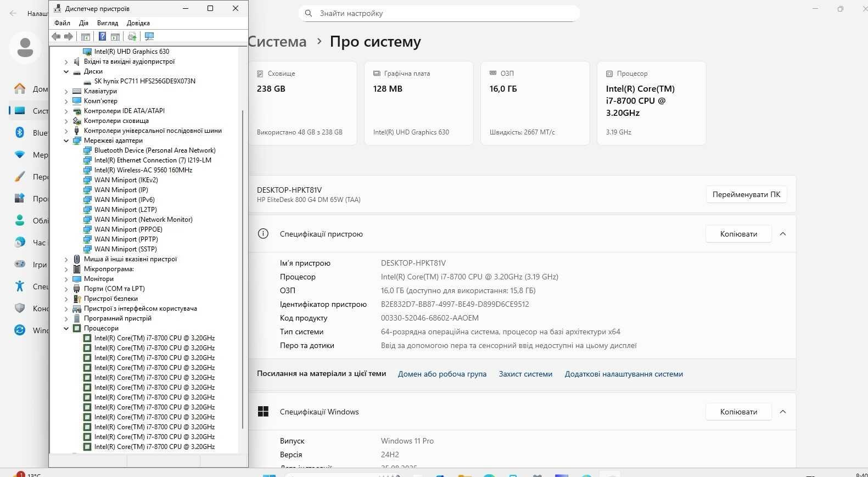Click the Device Manager vertical scrollbar

point(243,269)
